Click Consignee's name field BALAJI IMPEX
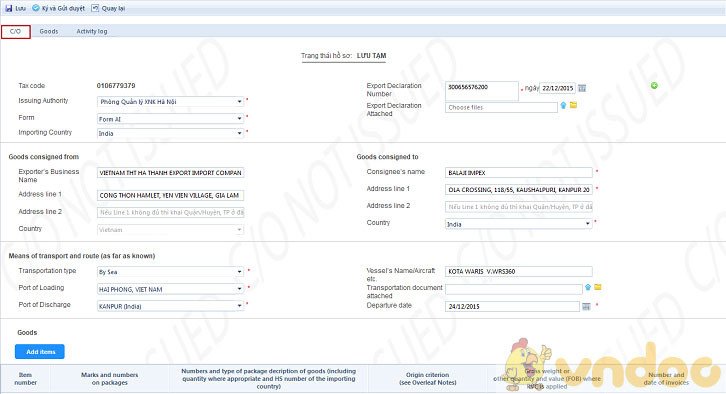Viewport: 726px width, 394px height. click(x=519, y=173)
